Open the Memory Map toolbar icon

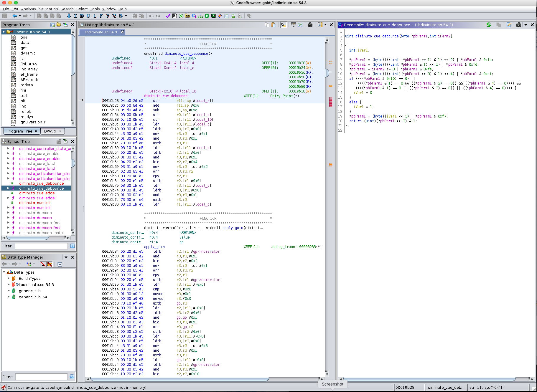(x=213, y=16)
